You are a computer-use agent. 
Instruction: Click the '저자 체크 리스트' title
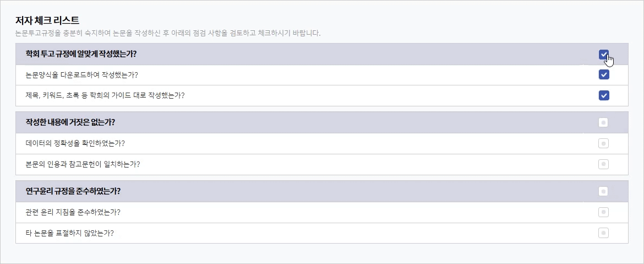[x=48, y=20]
